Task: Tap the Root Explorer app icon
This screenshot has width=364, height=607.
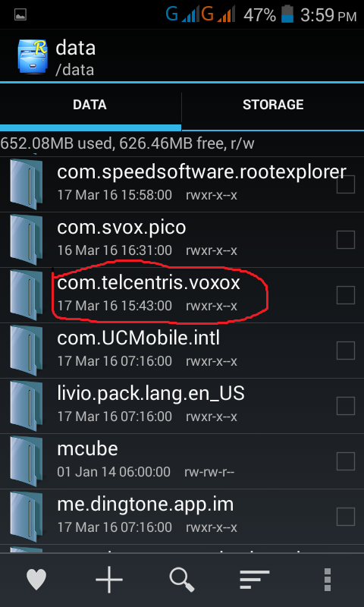Action: point(31,56)
